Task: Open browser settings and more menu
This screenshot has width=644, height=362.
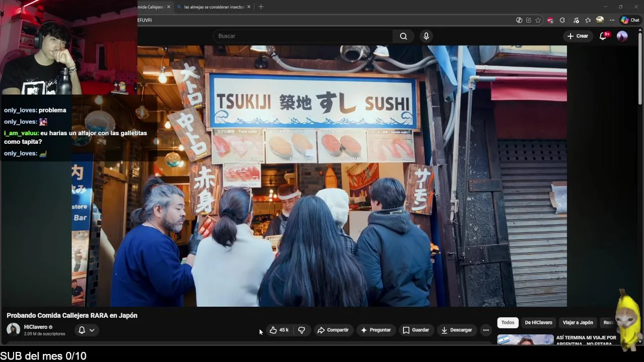Action: pyautogui.click(x=612, y=20)
